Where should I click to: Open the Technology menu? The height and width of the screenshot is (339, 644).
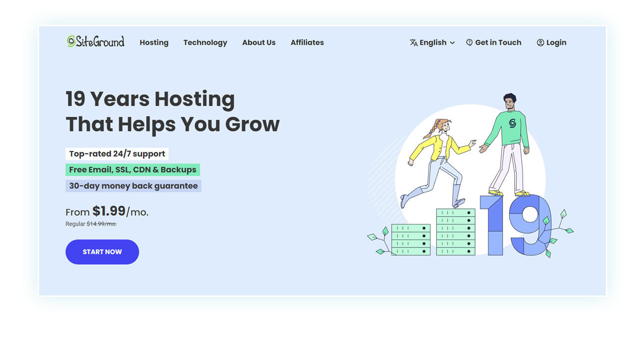click(x=205, y=43)
